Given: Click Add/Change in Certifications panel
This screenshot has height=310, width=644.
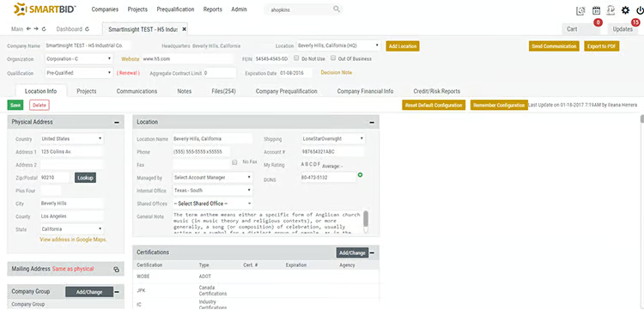Looking at the screenshot, I should point(352,253).
